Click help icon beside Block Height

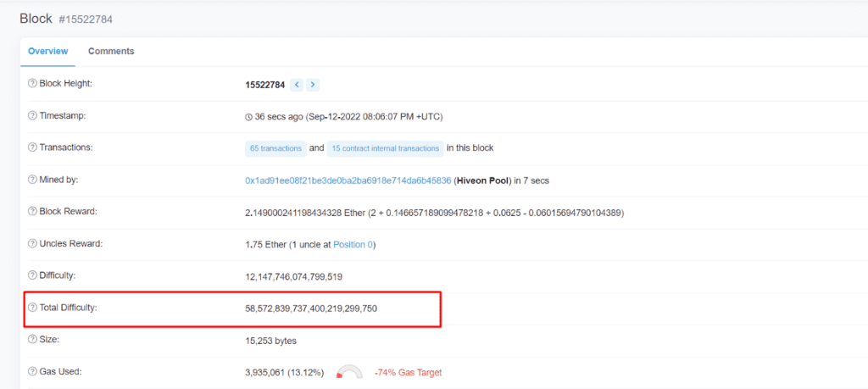(32, 84)
